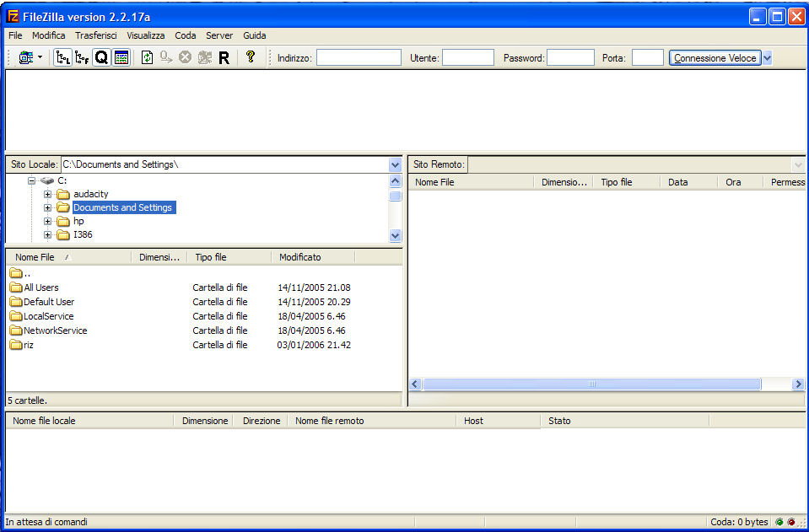Open the Trasferisci menu
809x532 pixels.
click(96, 35)
